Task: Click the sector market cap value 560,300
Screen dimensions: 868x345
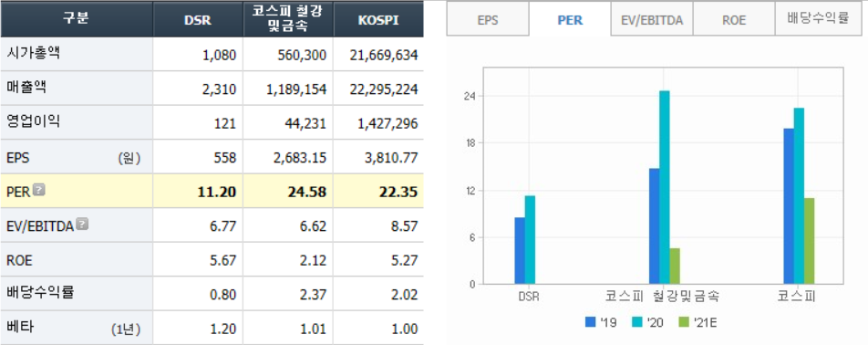Action: point(303,55)
